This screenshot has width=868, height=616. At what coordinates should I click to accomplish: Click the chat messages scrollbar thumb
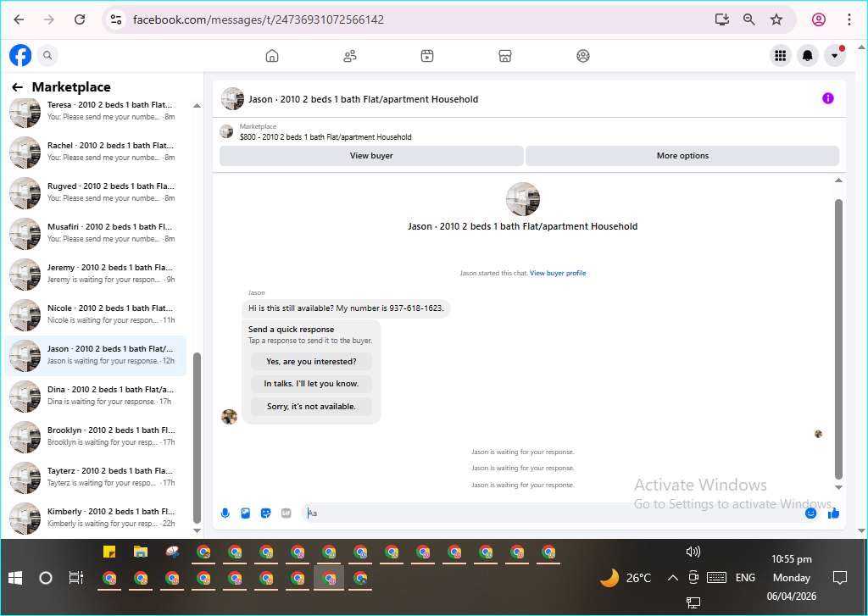point(838,339)
